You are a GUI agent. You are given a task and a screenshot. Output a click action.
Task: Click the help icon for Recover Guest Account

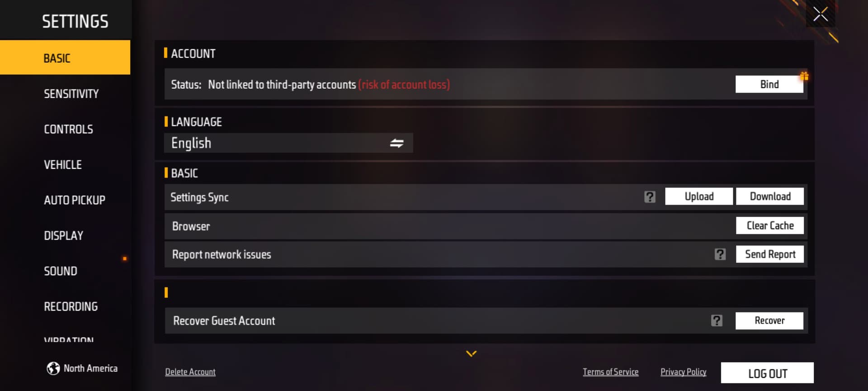tap(717, 321)
